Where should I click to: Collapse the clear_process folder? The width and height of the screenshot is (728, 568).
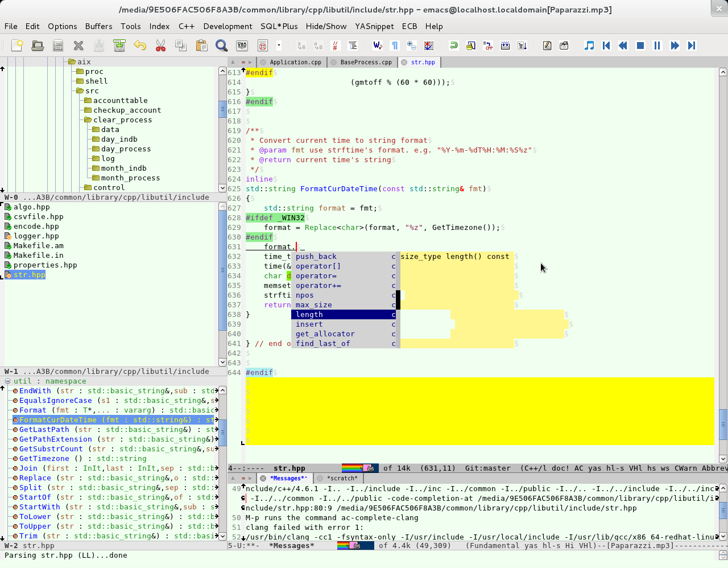coord(88,120)
